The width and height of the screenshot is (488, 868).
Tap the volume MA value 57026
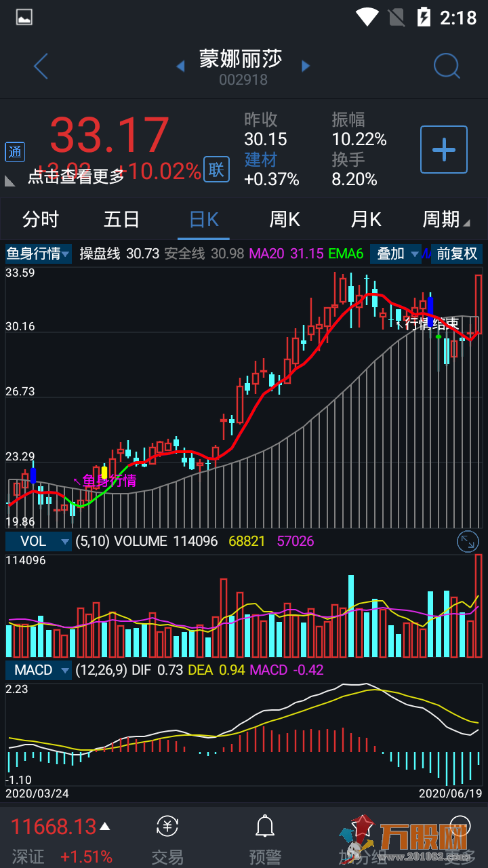click(296, 541)
